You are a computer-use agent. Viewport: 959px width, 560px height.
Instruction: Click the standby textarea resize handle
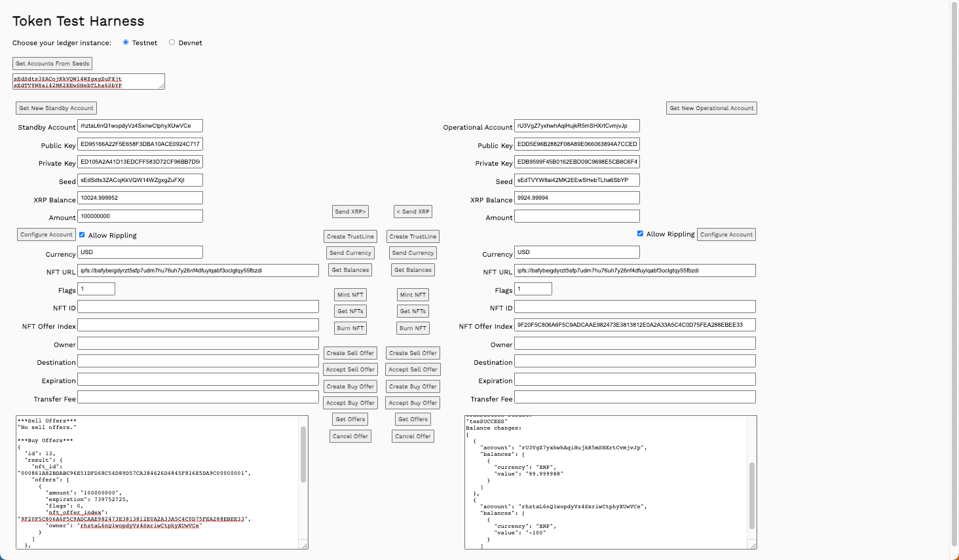[305, 545]
